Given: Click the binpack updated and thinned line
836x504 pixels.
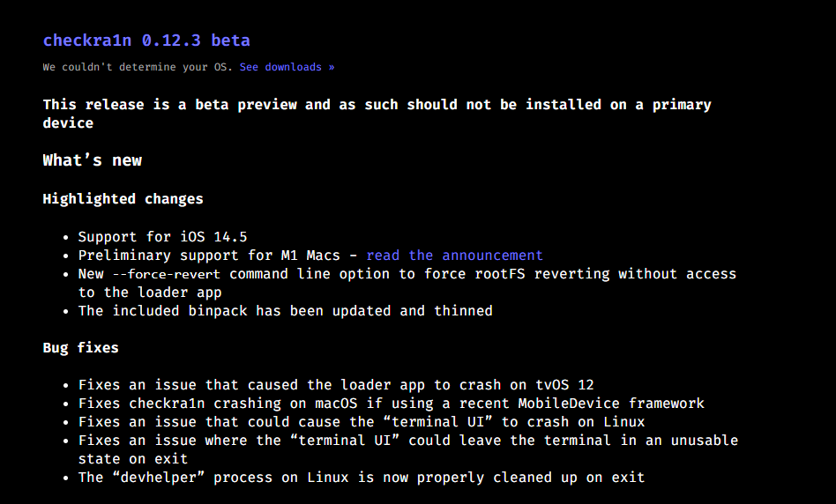Looking at the screenshot, I should click(x=285, y=311).
